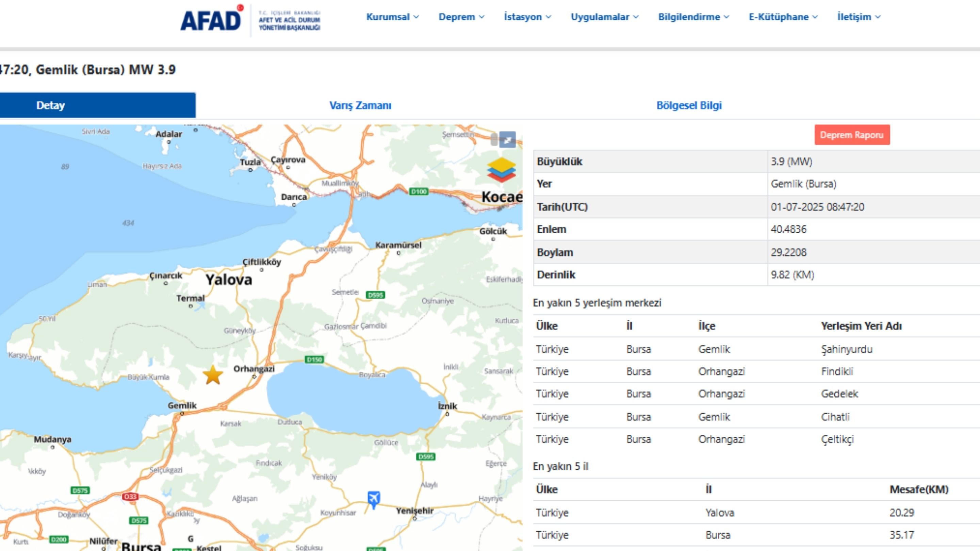
Task: Click the Tuzla label on the map
Action: (250, 162)
